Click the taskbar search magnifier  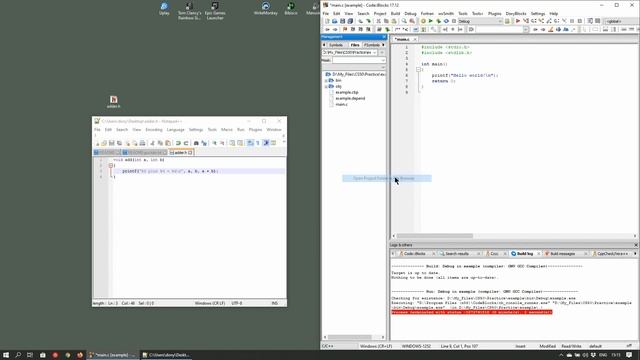tap(18, 355)
